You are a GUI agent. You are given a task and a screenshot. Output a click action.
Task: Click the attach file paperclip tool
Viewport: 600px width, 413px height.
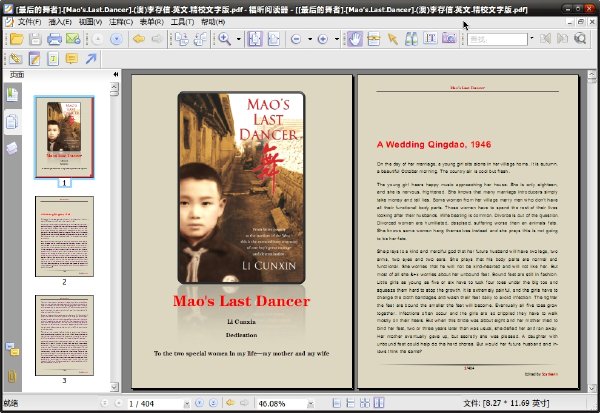[16, 59]
